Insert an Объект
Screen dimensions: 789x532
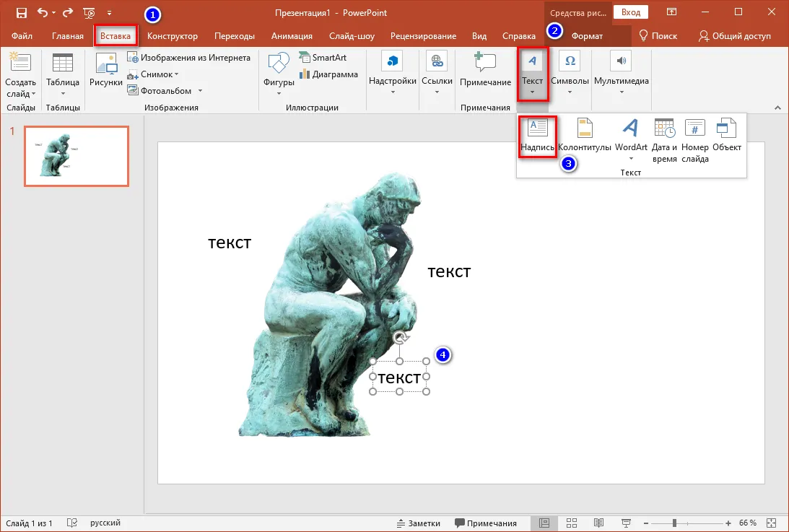point(727,135)
